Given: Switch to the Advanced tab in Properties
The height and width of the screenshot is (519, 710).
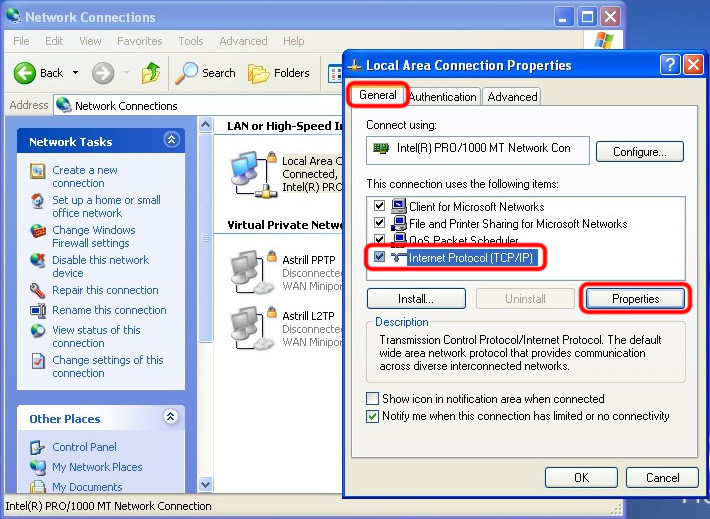Looking at the screenshot, I should [x=512, y=97].
